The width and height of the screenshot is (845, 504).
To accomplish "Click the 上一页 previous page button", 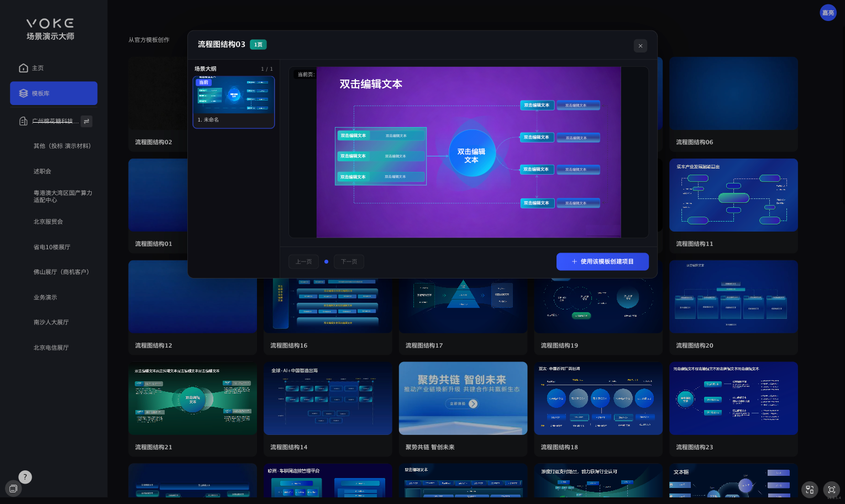I will click(303, 261).
